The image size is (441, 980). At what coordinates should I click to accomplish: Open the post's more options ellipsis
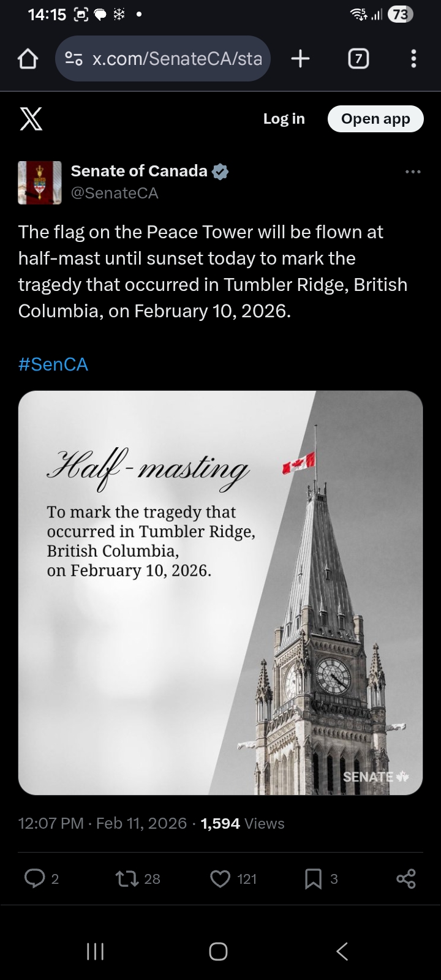(413, 172)
